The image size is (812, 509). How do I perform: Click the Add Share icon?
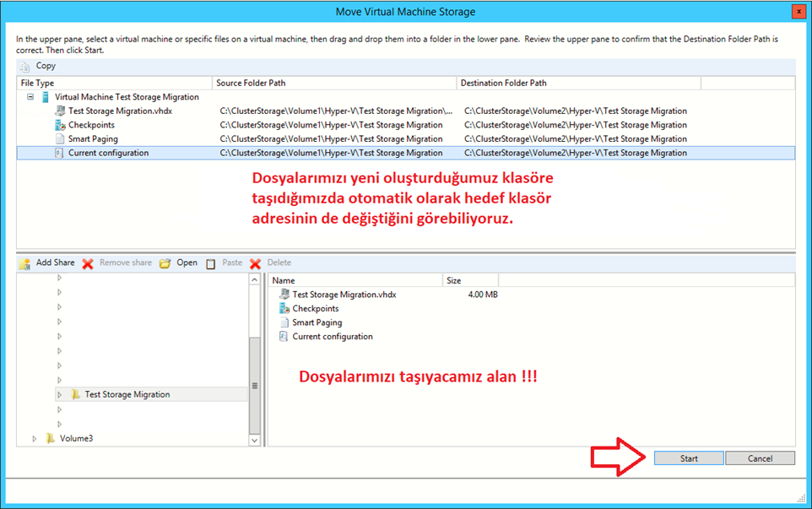click(24, 263)
